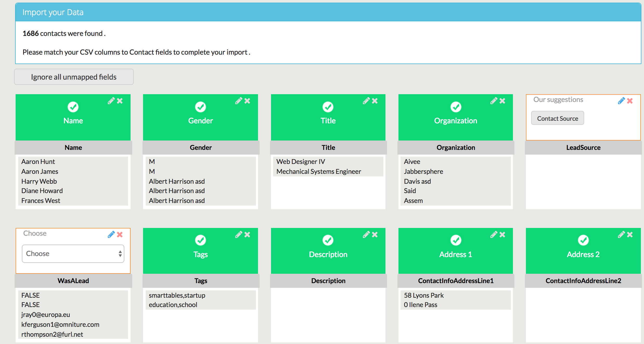Screen dimensions: 644x344
Task: Click the Tags card checkmark
Action: (201, 240)
